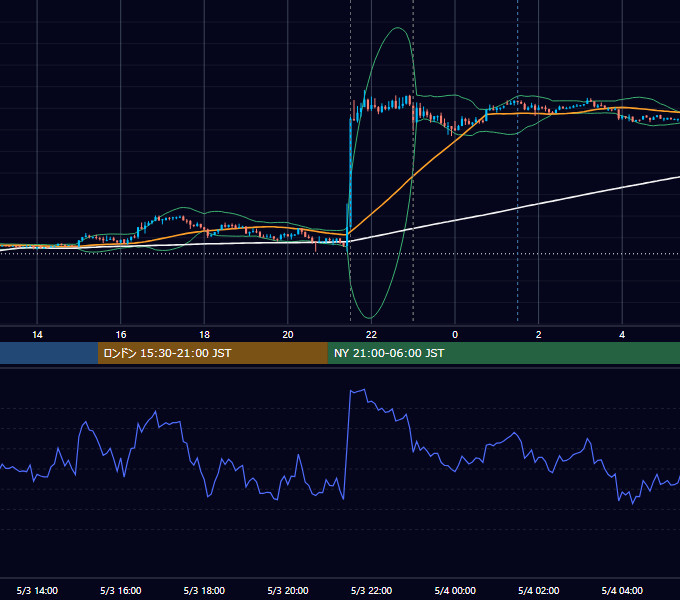Click the 5/3 22:00 date label
The width and height of the screenshot is (680, 600).
click(371, 590)
